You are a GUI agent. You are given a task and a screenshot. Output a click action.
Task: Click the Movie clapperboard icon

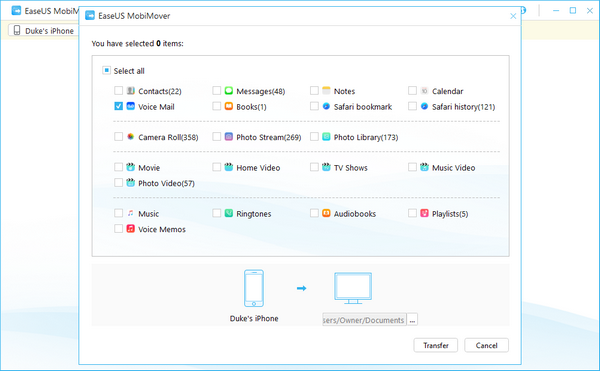(130, 167)
